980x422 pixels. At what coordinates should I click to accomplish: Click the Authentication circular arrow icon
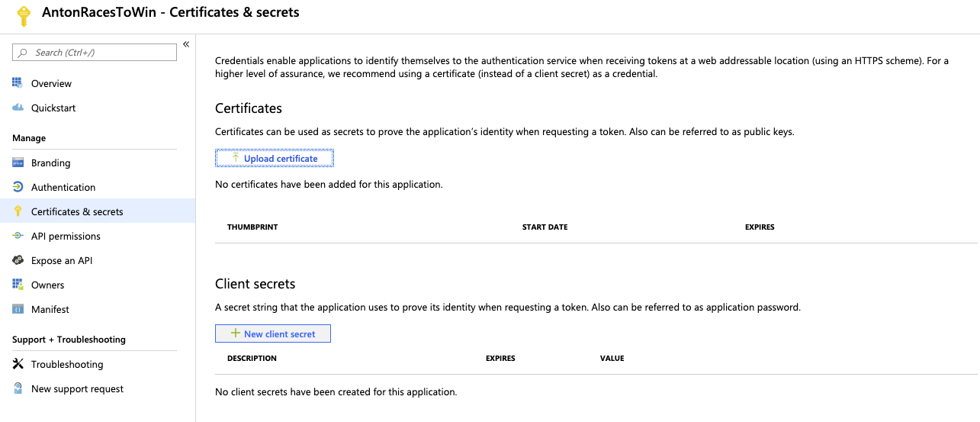point(18,187)
